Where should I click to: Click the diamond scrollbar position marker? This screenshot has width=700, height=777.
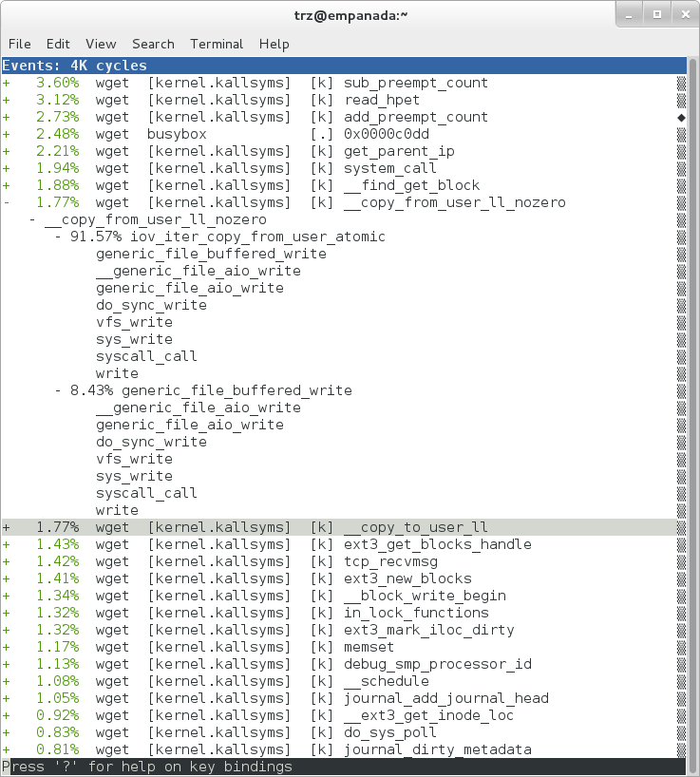[680, 117]
